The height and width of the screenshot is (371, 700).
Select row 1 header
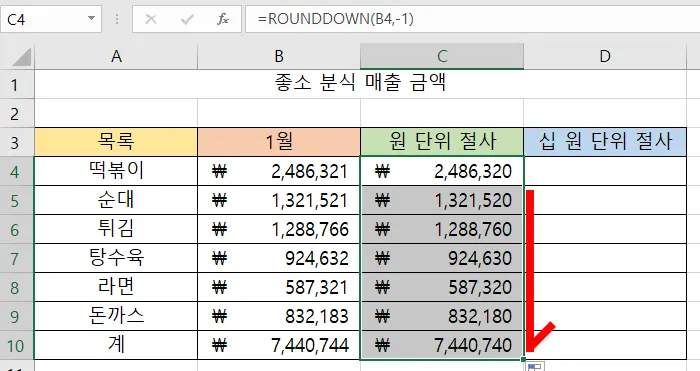click(17, 84)
